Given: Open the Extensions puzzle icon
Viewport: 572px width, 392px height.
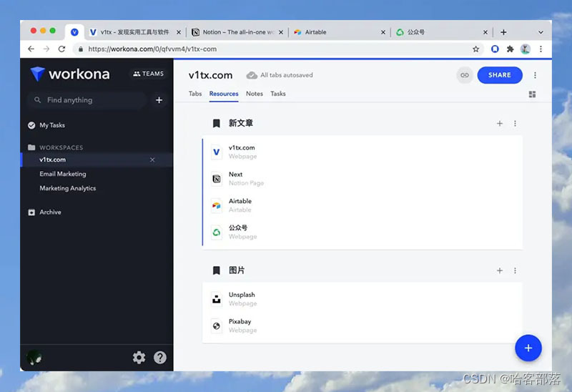Looking at the screenshot, I should 510,49.
